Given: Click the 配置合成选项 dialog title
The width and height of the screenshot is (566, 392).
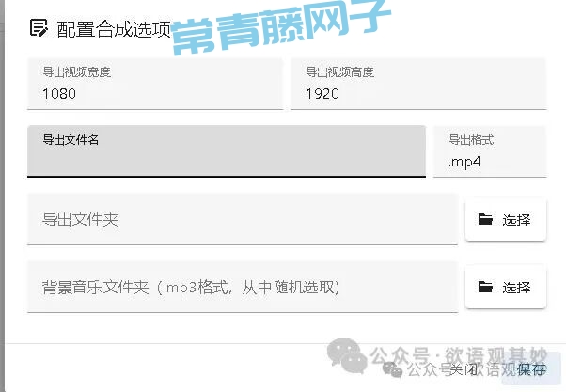Looking at the screenshot, I should [114, 28].
